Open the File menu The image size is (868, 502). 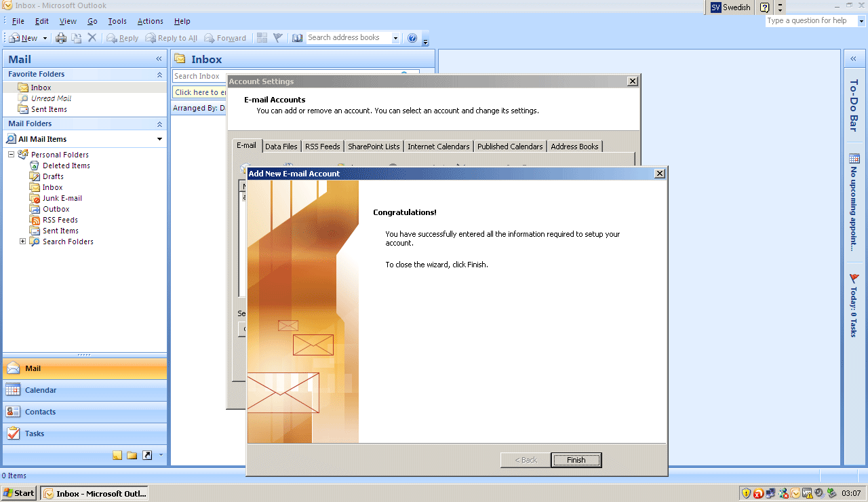(x=18, y=21)
